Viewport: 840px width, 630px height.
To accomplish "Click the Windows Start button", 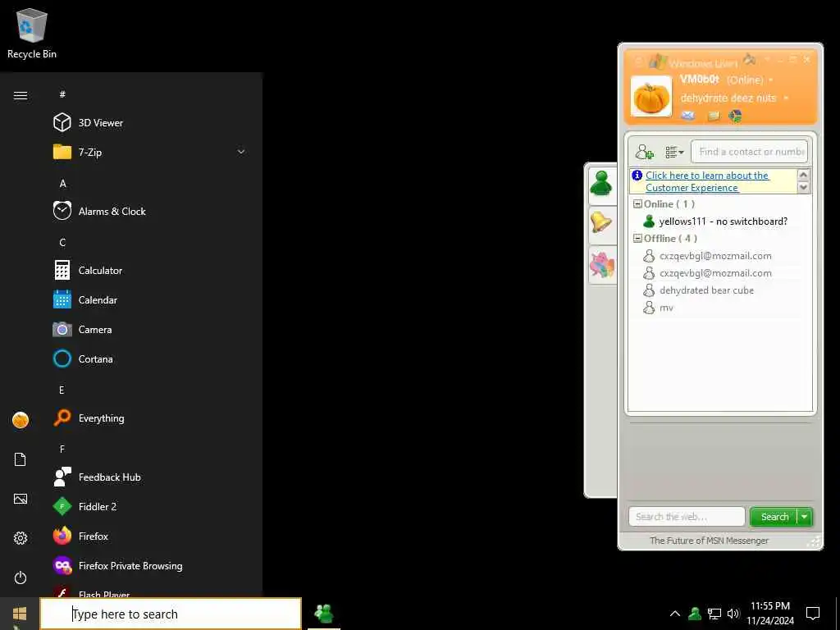I will coord(20,614).
